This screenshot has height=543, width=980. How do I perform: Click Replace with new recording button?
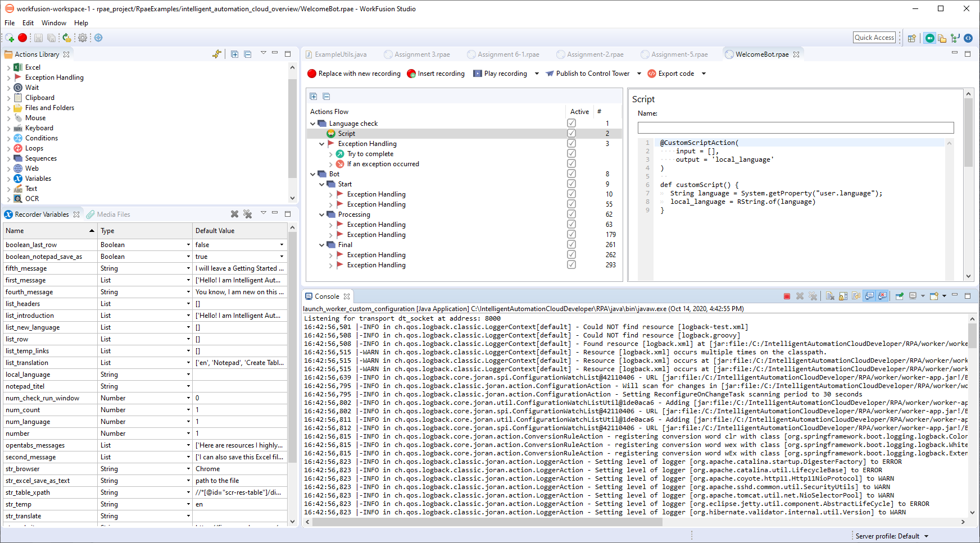[x=354, y=74]
